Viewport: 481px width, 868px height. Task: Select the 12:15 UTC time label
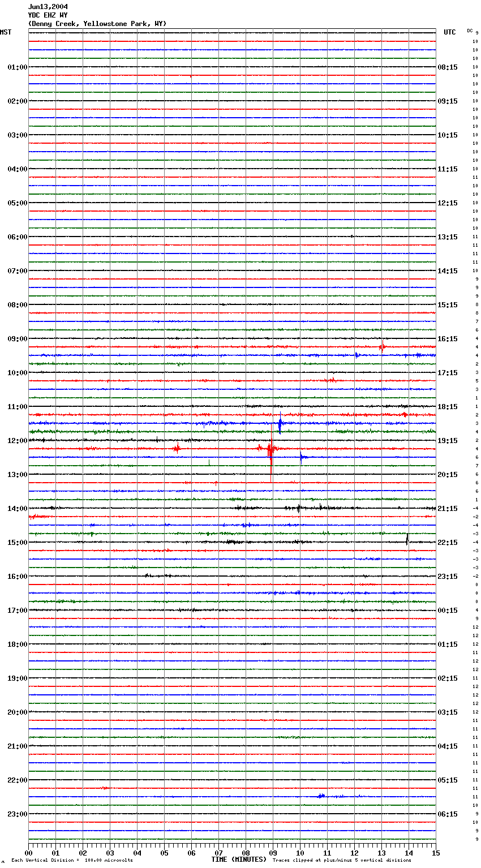(448, 203)
